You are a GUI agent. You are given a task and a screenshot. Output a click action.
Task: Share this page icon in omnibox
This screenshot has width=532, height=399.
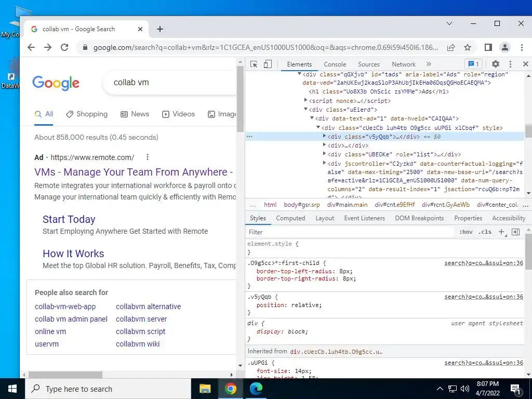coord(451,47)
